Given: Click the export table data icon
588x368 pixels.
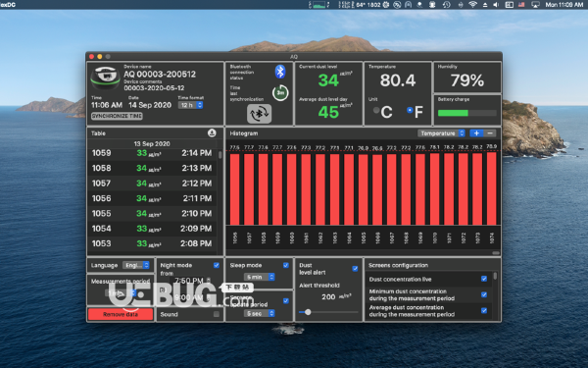Looking at the screenshot, I should (x=212, y=132).
